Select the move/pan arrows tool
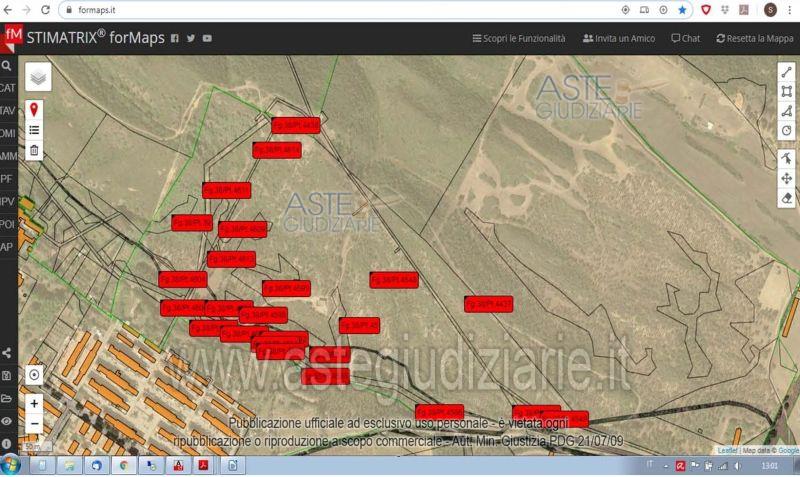 (786, 178)
